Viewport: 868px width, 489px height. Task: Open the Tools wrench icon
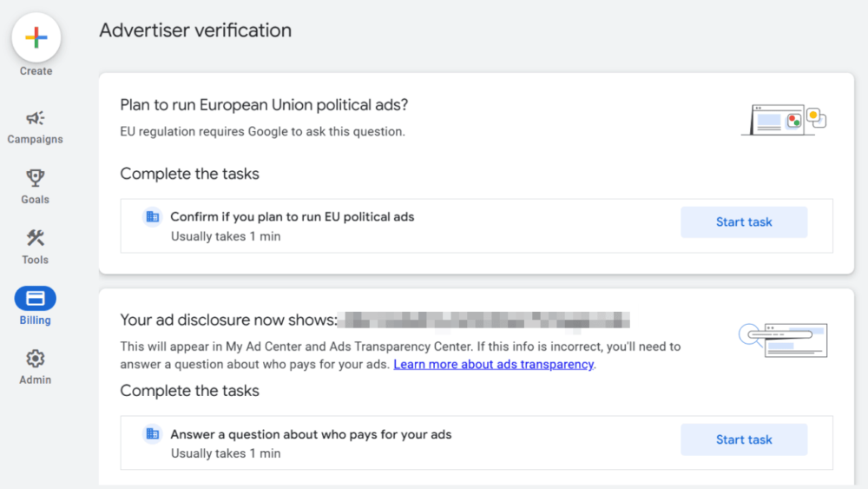36,238
